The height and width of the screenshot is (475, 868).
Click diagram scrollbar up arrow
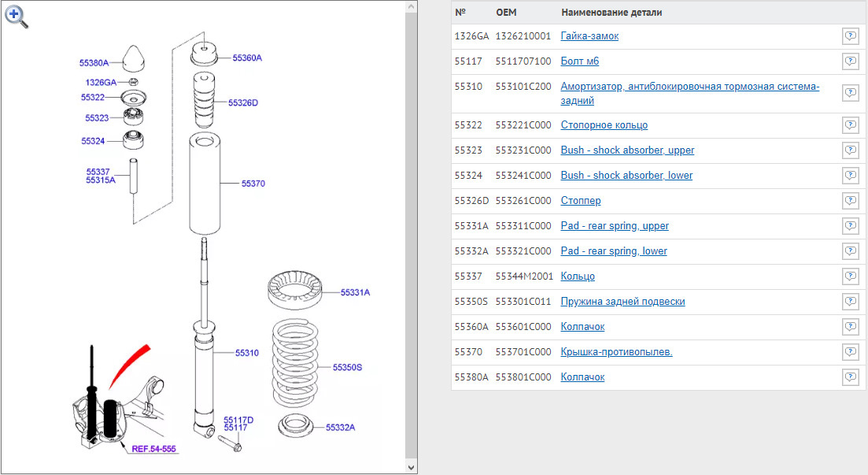411,6
